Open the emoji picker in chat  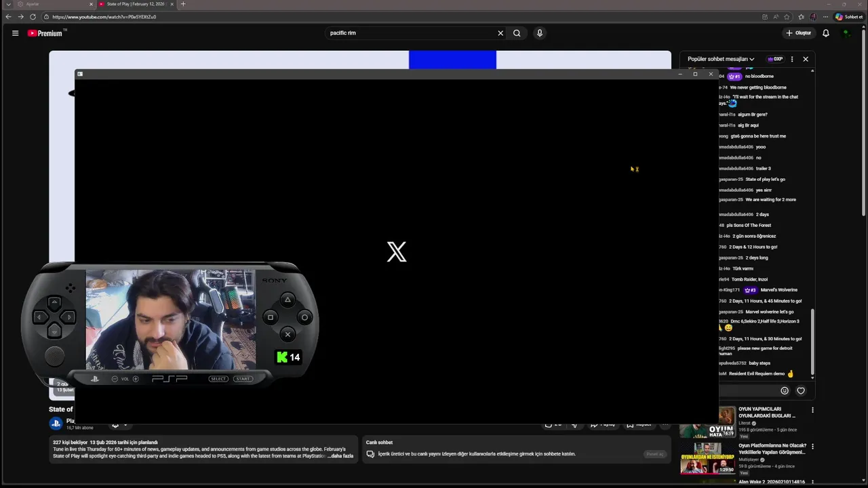click(x=785, y=390)
